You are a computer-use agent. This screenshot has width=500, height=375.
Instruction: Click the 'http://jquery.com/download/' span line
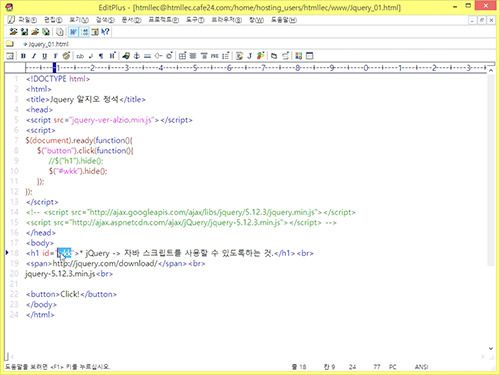tap(115, 264)
